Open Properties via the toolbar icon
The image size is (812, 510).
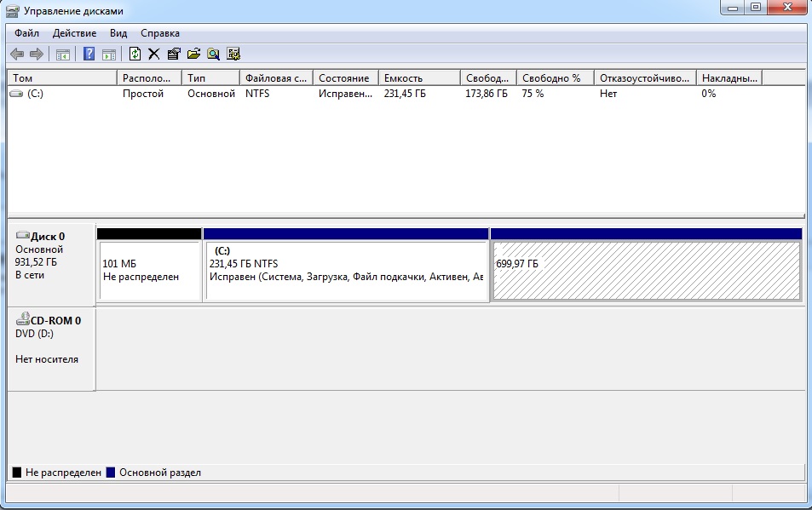[174, 54]
